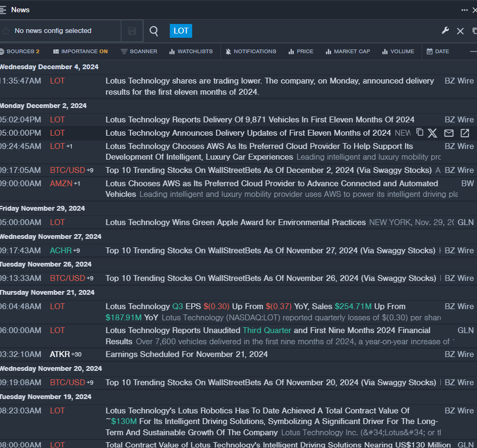Favorite the news config with the star
The width and height of the screenshot is (477, 448).
click(x=6, y=31)
